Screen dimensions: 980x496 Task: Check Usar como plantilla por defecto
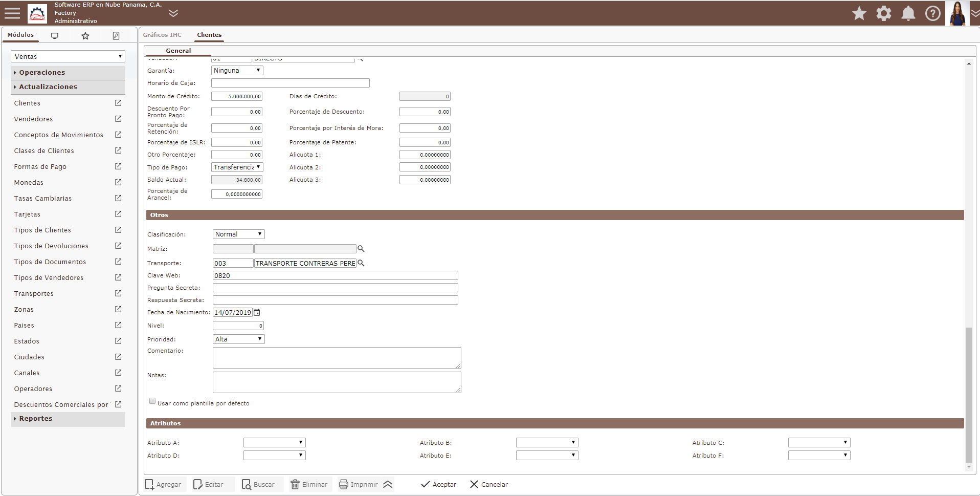coord(152,401)
